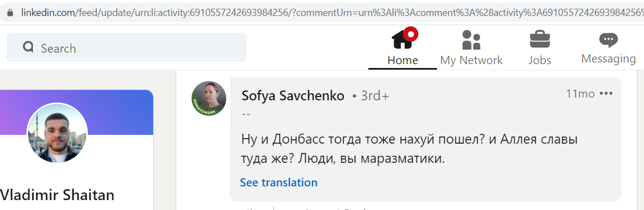Open Vladimir Shaitan's name link

57,195
